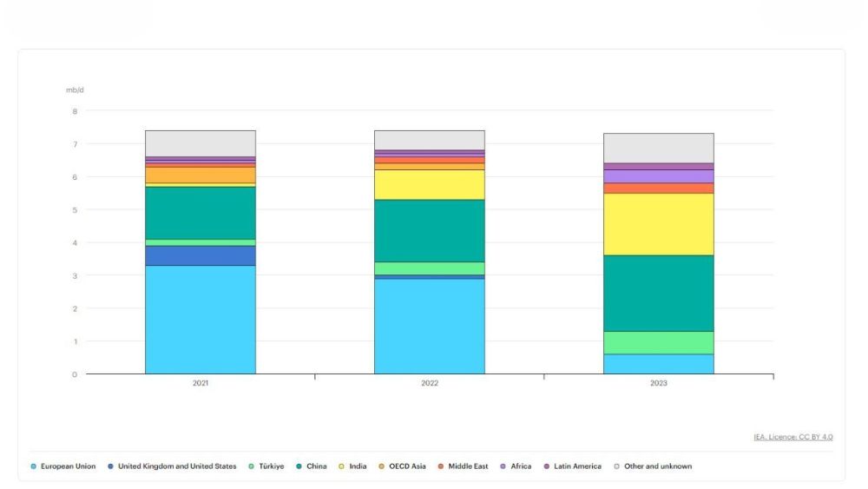Image resolution: width=868 pixels, height=489 pixels.
Task: Click the Türkiye green segment in 2023 bar
Action: 659,343
